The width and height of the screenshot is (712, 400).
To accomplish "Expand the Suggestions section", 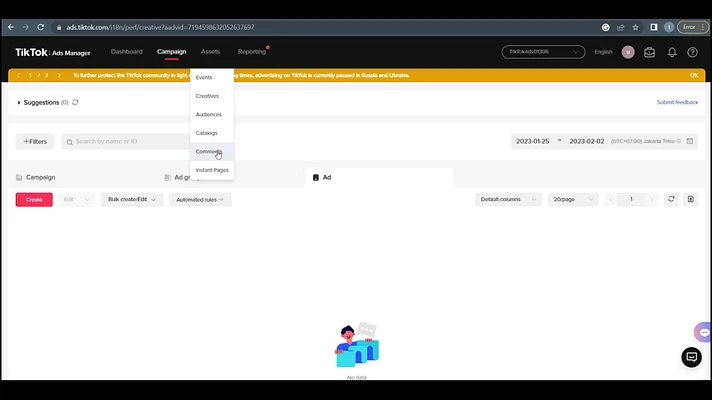I will [19, 102].
